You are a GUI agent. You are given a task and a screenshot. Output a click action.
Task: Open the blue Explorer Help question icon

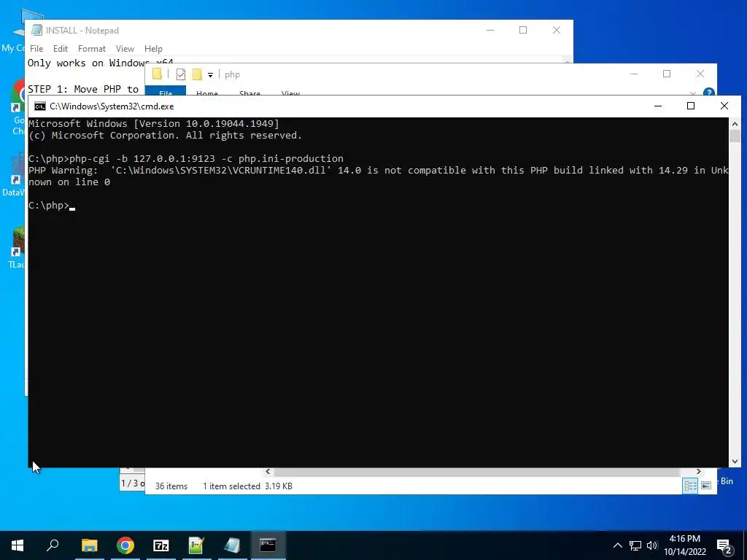pos(708,91)
